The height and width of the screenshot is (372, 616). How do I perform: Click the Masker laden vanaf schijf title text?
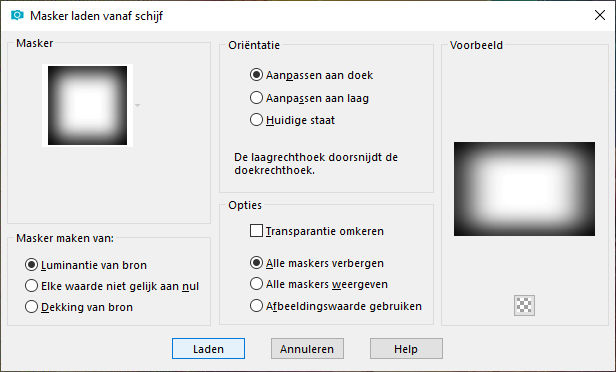point(96,16)
